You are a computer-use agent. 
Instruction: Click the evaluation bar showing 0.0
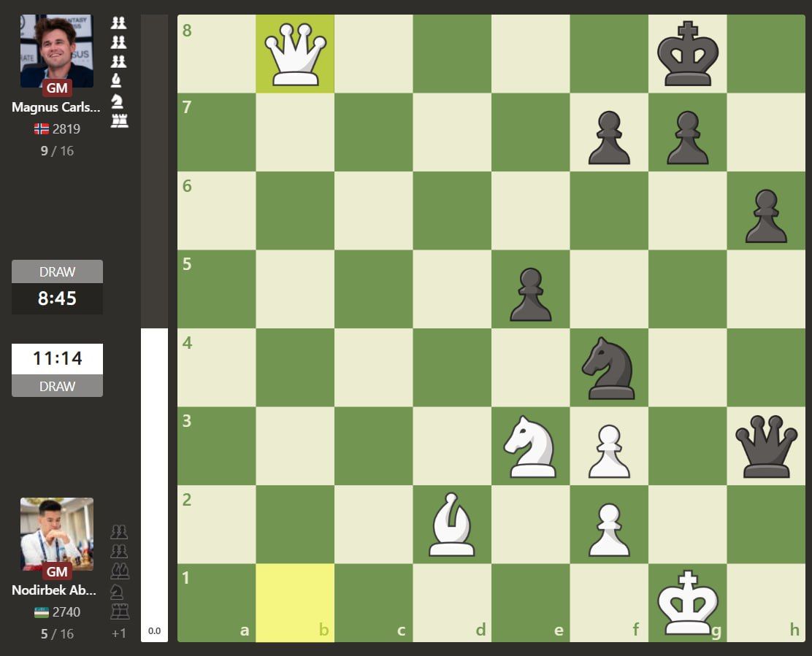pos(154,328)
